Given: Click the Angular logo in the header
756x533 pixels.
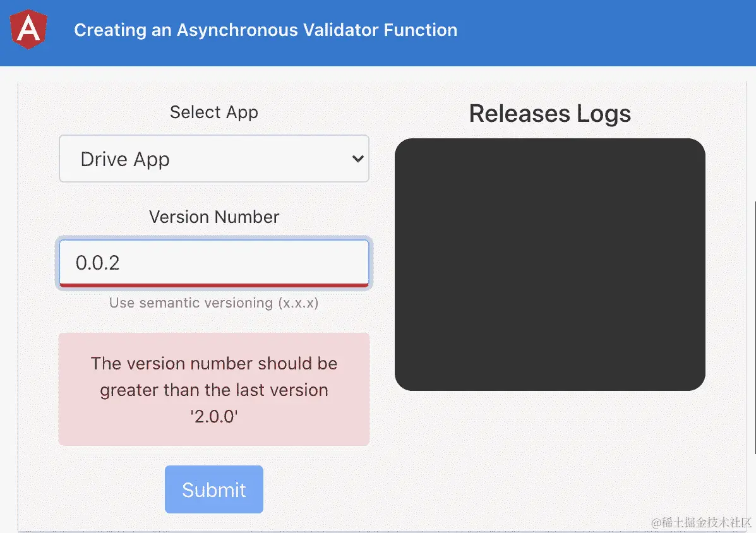Looking at the screenshot, I should click(28, 29).
